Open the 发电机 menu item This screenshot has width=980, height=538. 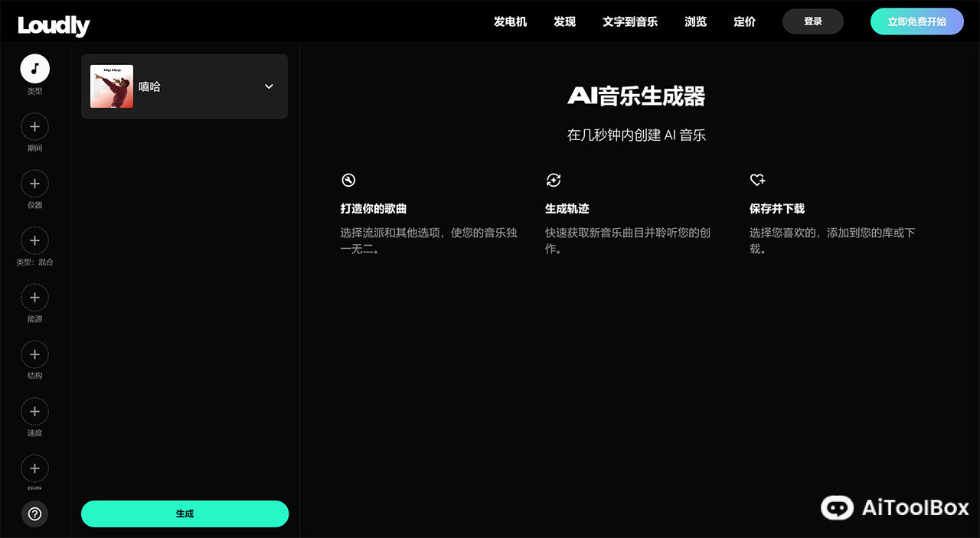pos(510,21)
